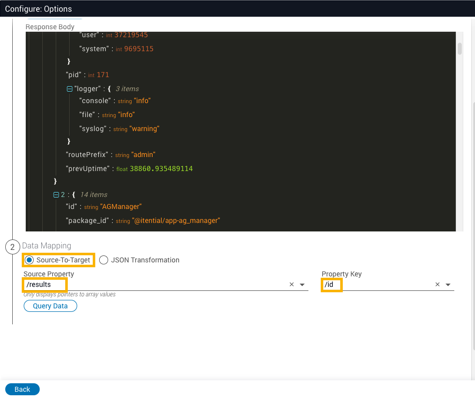This screenshot has width=475, height=397.
Task: Open the Property Key dropdown arrow
Action: click(448, 285)
